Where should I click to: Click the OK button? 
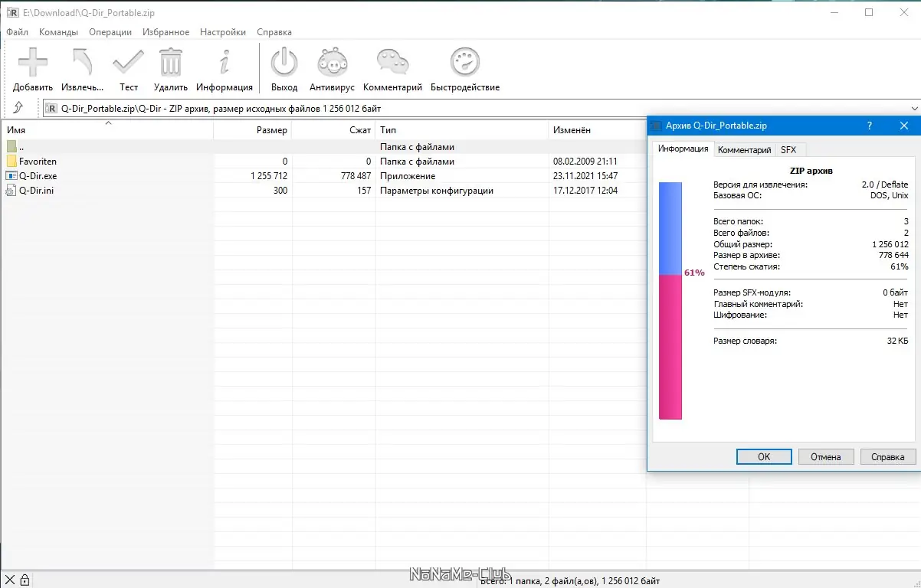click(764, 456)
